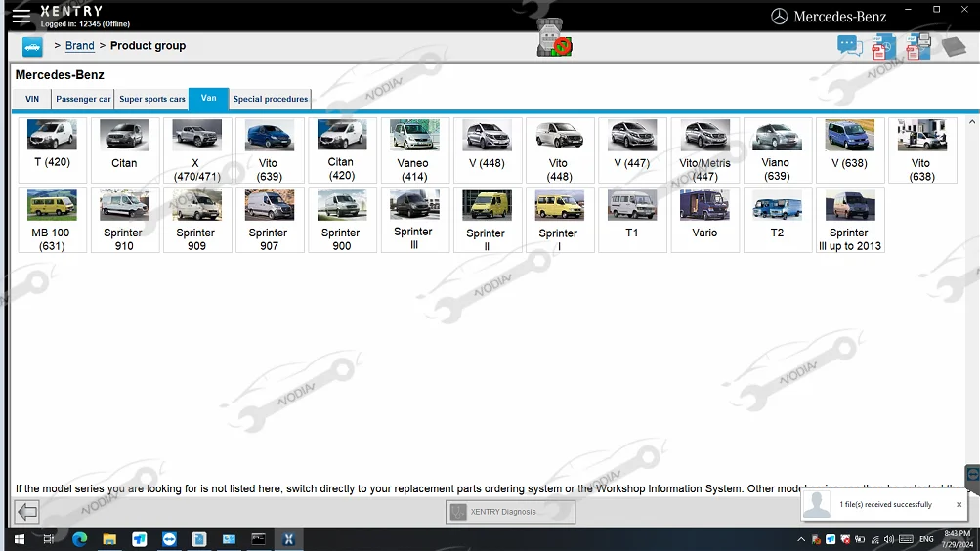This screenshot has width=980, height=551.
Task: Click the diagnostic multiplexer connection status icon
Action: tap(554, 37)
